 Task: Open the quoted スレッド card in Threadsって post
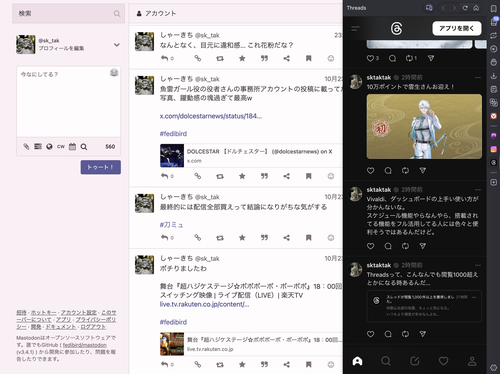(424, 306)
